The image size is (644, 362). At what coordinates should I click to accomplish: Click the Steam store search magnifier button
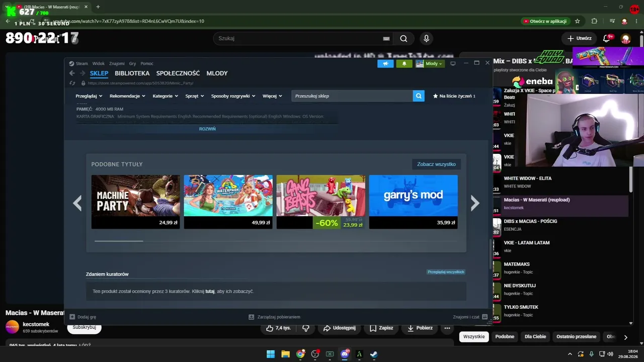419,96
